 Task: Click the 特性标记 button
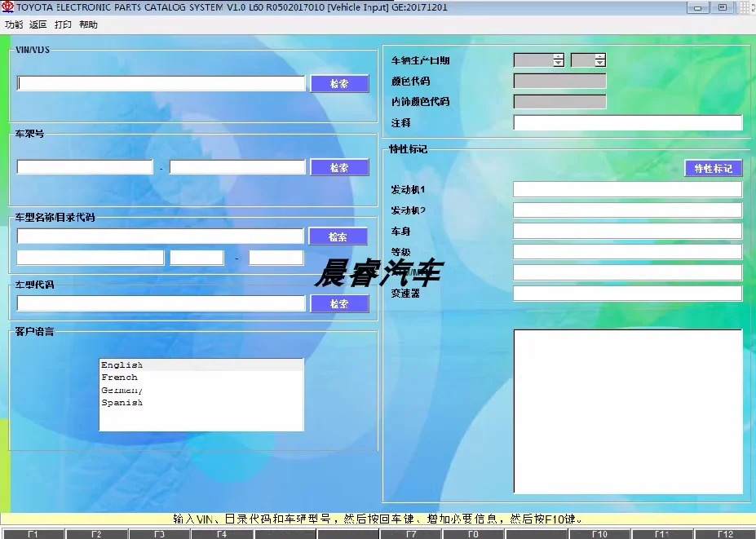[x=713, y=168]
